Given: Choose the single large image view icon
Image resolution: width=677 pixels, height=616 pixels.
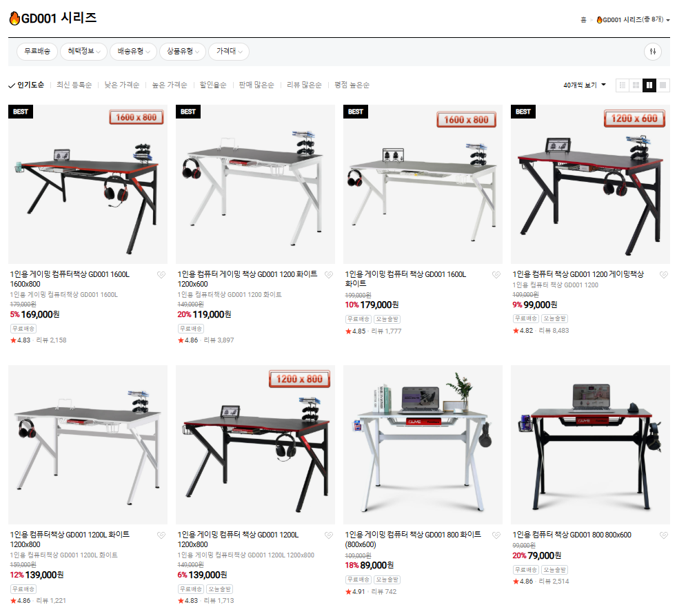Looking at the screenshot, I should click(x=663, y=85).
